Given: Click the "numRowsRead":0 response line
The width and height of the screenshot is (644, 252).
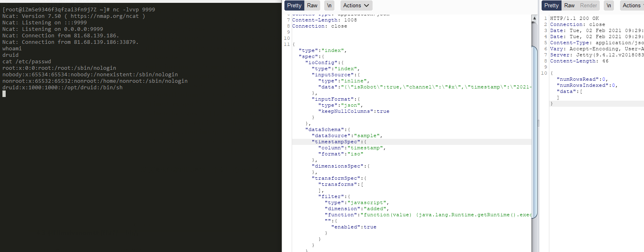Looking at the screenshot, I should click(x=582, y=79).
